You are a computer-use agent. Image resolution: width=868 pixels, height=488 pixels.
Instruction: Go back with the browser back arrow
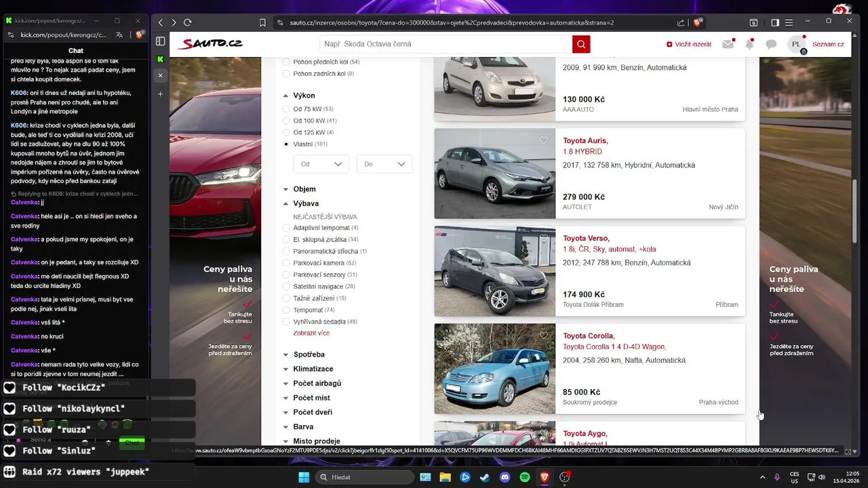click(x=161, y=22)
